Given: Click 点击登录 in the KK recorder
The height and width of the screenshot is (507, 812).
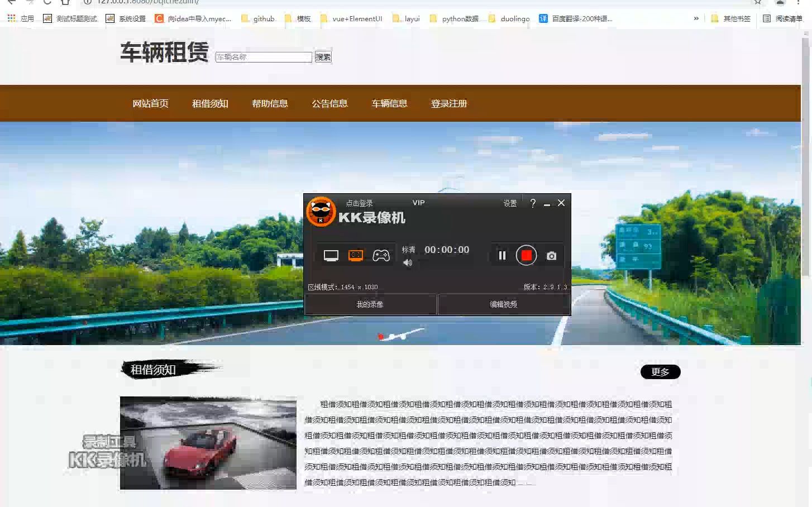Looking at the screenshot, I should [x=359, y=203].
